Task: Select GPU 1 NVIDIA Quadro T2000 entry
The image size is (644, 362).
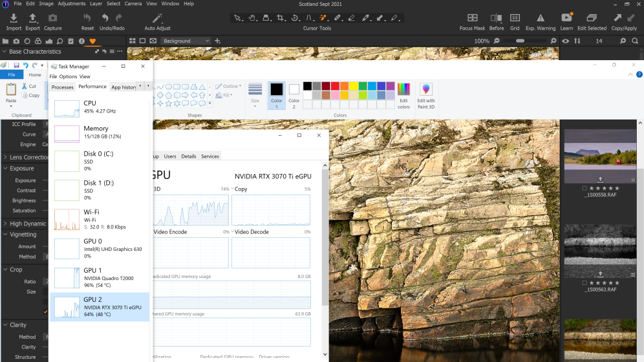Action: pos(100,278)
